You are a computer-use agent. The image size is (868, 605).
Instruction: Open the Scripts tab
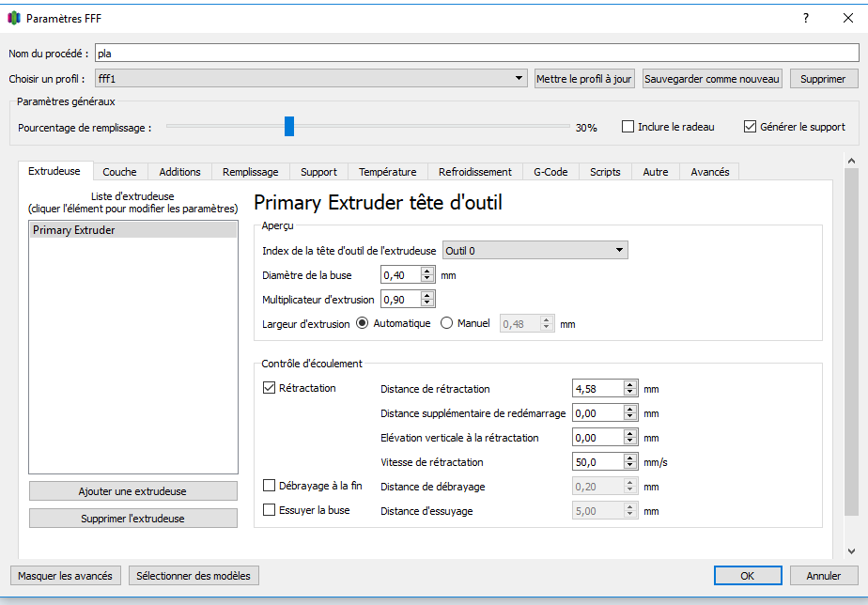[605, 172]
